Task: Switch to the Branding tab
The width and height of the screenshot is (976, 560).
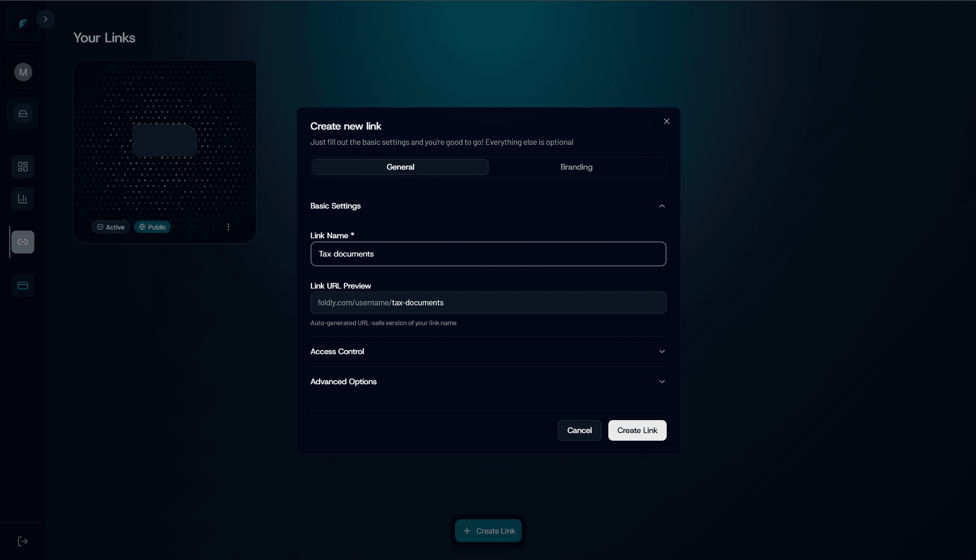Action: [x=576, y=167]
